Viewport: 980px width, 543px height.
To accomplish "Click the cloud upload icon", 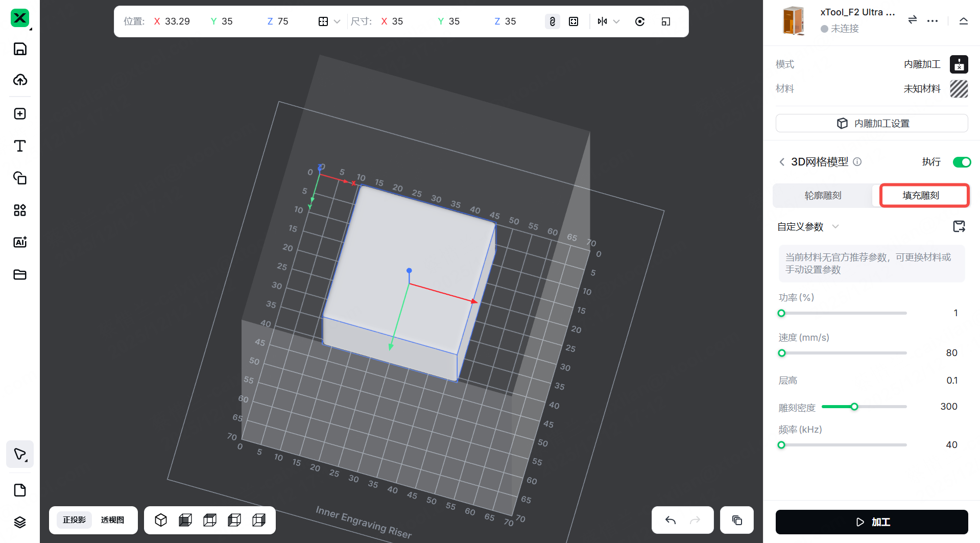I will tap(20, 80).
